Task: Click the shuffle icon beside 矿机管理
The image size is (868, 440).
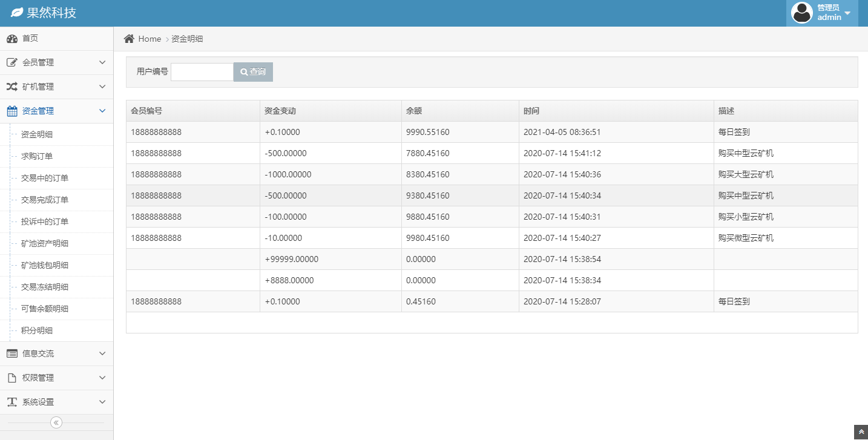Action: (x=12, y=87)
